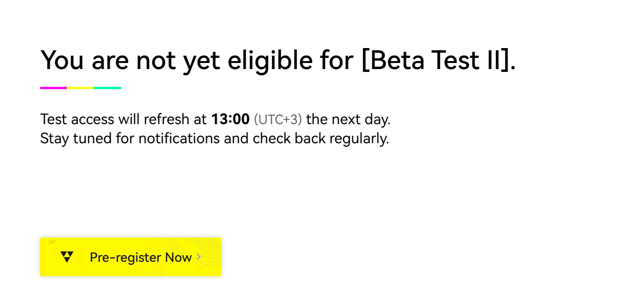The width and height of the screenshot is (644, 294).
Task: Click the green segment of the heading underline
Action: coord(107,88)
